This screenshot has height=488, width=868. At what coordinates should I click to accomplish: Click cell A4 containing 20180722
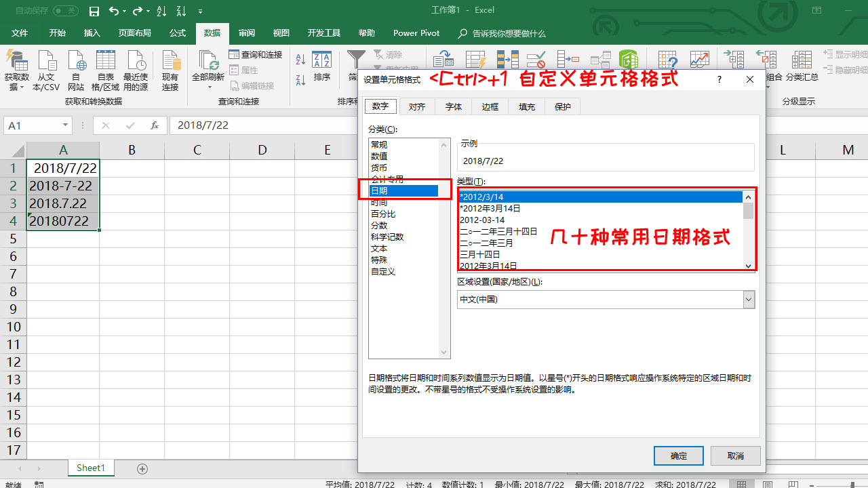click(x=63, y=220)
